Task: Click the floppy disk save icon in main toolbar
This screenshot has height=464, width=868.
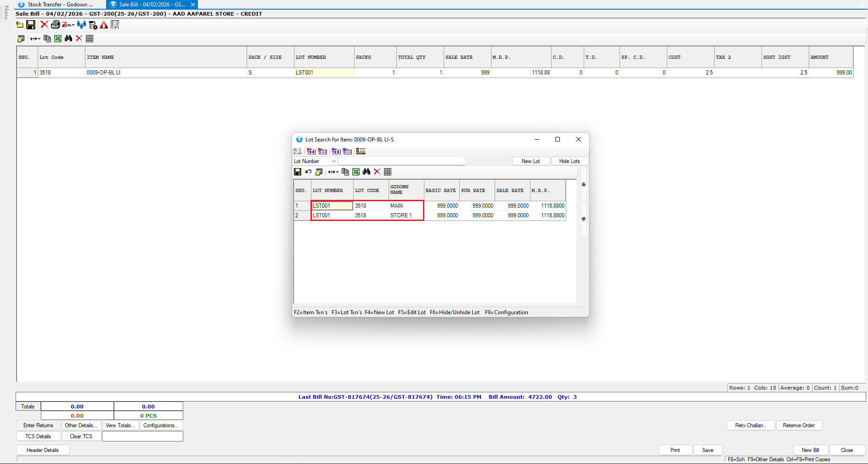Action: [31, 25]
